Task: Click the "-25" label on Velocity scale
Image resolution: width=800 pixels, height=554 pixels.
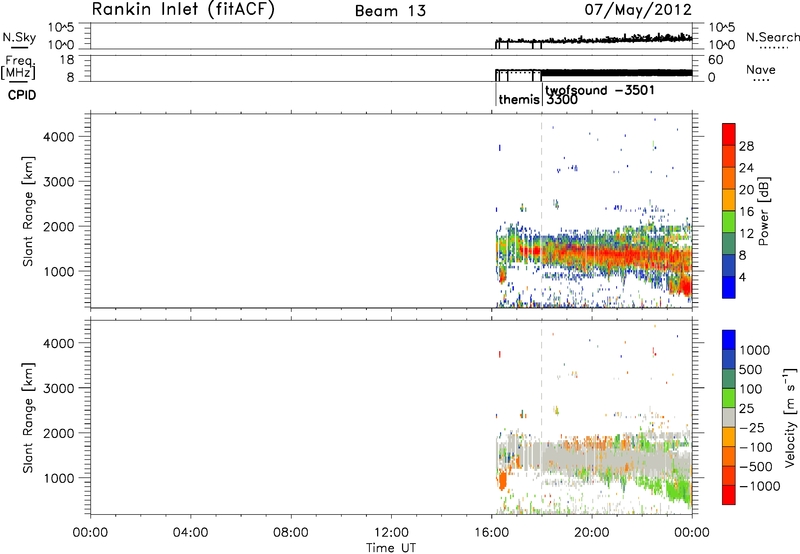Action: pyautogui.click(x=753, y=428)
